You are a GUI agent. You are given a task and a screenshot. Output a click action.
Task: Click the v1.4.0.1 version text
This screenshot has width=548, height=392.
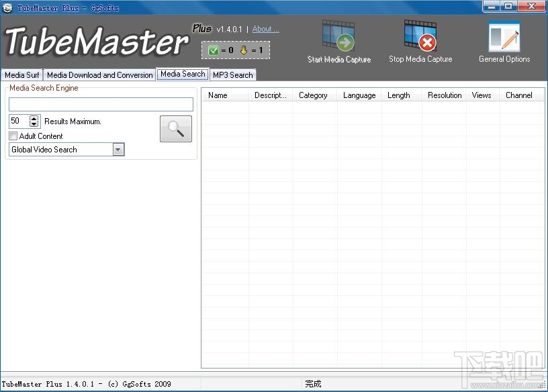(229, 30)
